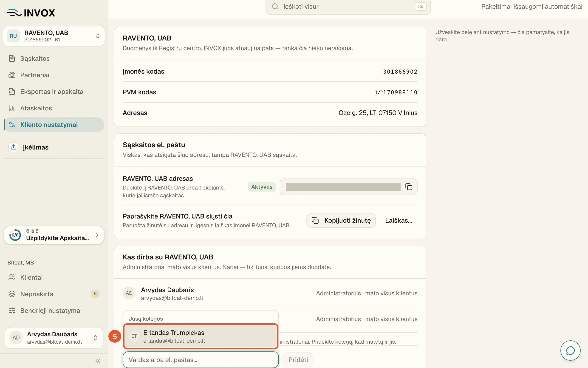
Task: Click the ⌘K shortcut badge
Action: click(x=421, y=7)
